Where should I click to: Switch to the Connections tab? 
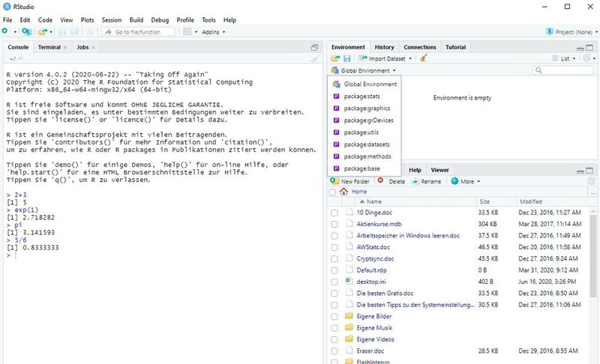420,47
